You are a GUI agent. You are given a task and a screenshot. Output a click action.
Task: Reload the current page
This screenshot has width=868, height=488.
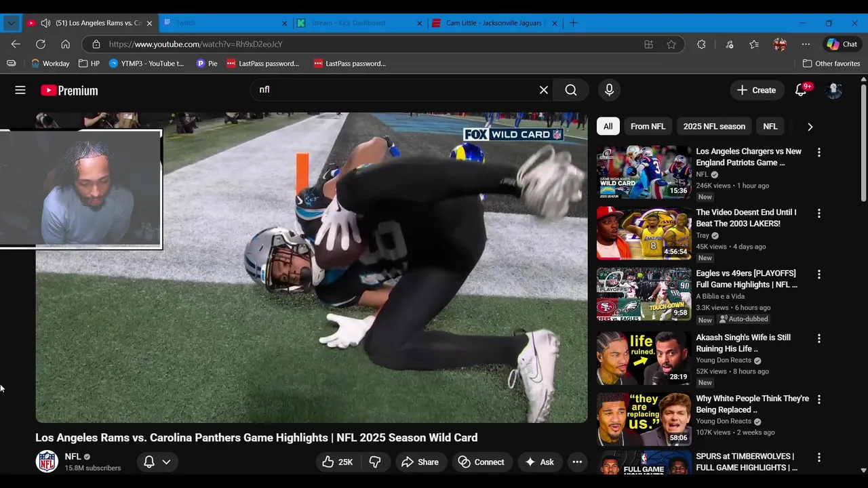click(x=41, y=44)
